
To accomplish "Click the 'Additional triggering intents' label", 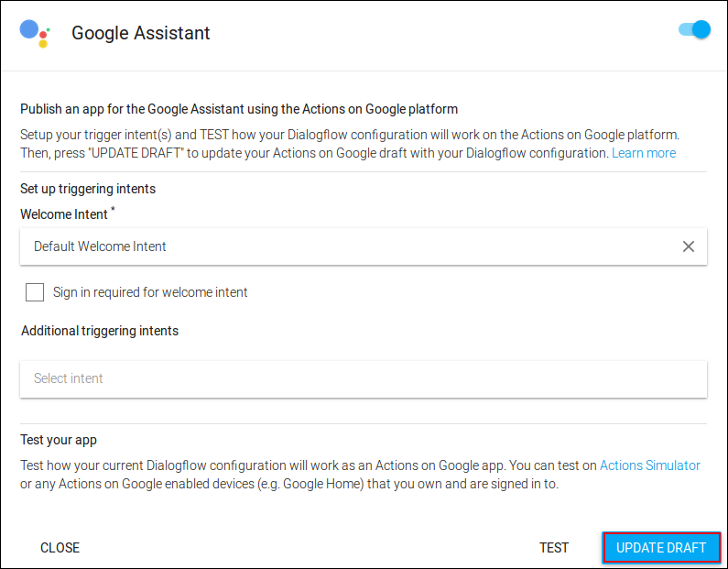I will (100, 331).
